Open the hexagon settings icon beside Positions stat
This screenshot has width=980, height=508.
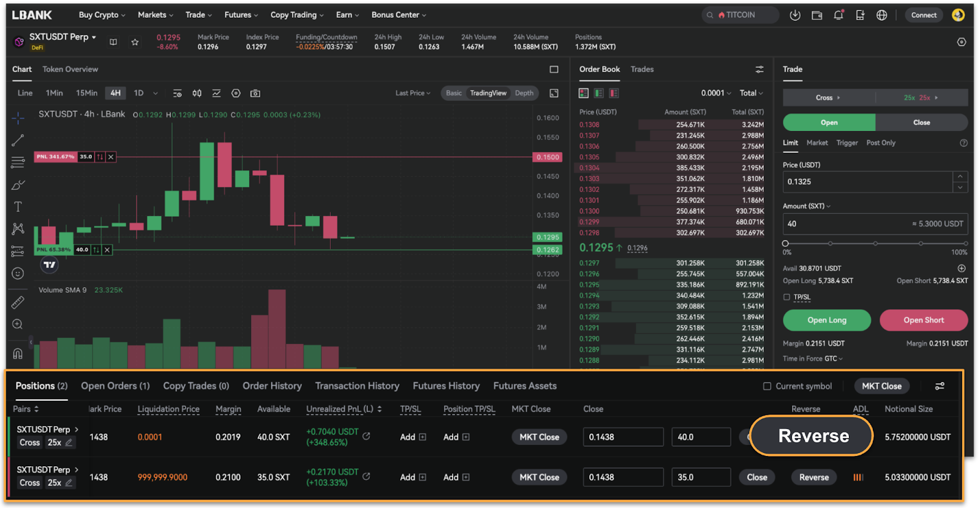point(962,42)
